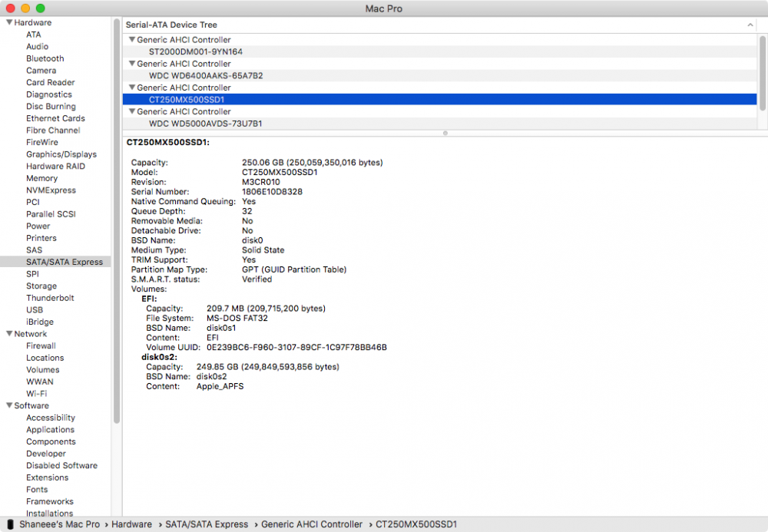Open Storage section
The width and height of the screenshot is (768, 532).
coord(41,286)
